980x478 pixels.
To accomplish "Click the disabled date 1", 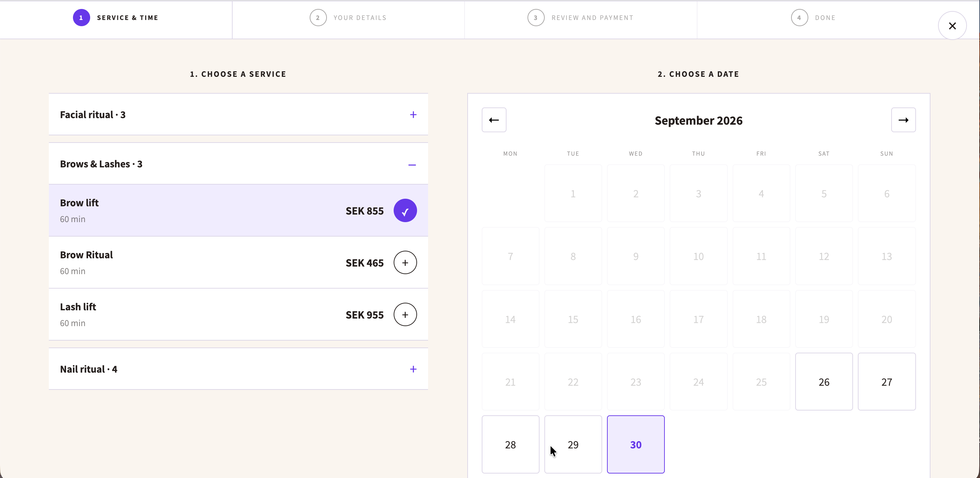I will [573, 194].
